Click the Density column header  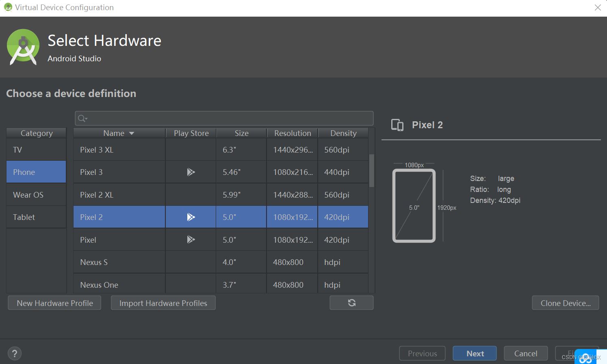[x=343, y=133]
